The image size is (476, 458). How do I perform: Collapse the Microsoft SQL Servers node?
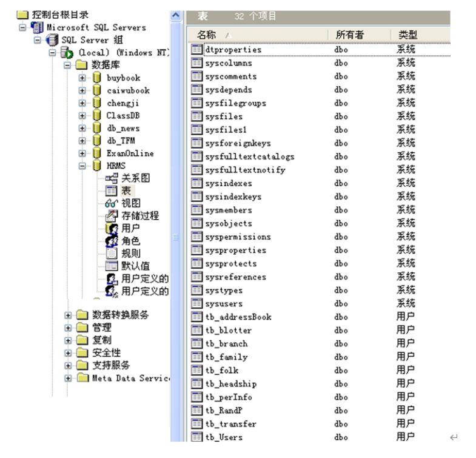[x=22, y=27]
